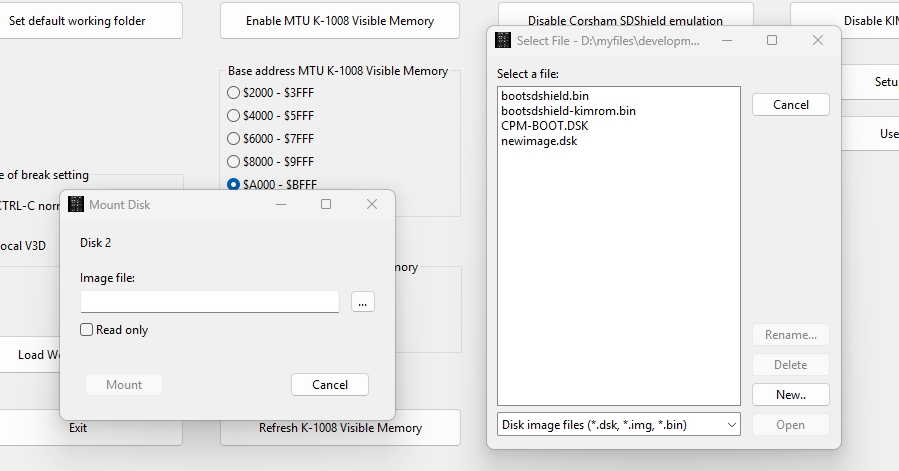
Task: Choose newimage.dsk in the file list
Action: (x=539, y=141)
